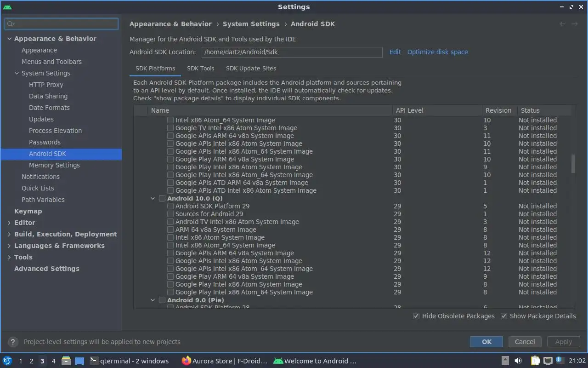Viewport: 588px width, 368px height.
Task: Click the Android SDK Location field
Action: point(292,52)
